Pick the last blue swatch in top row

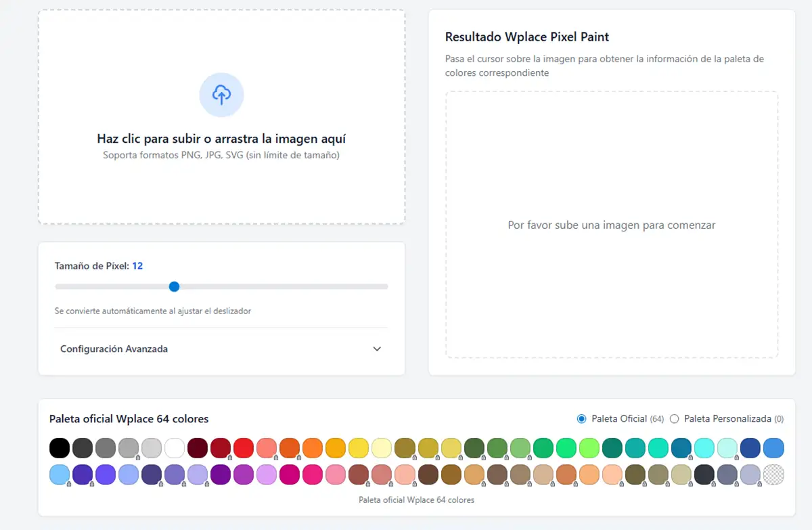click(x=773, y=448)
